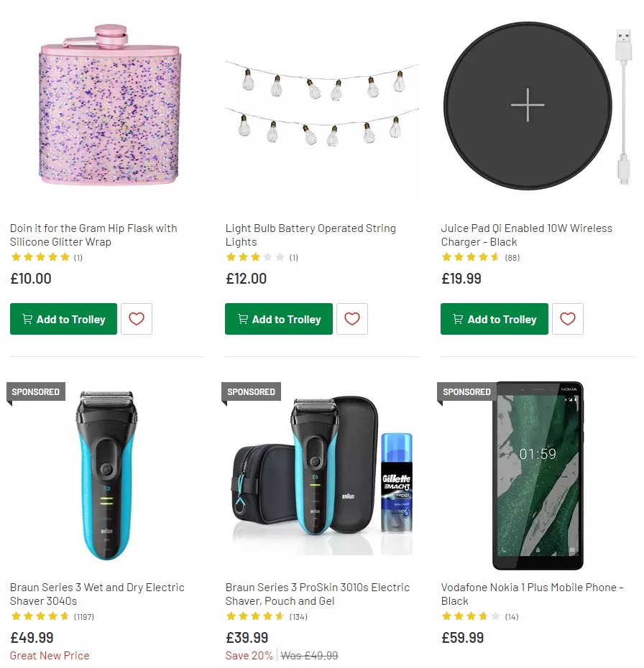Click the SPONSORED label on the Nokia listing

tap(466, 391)
